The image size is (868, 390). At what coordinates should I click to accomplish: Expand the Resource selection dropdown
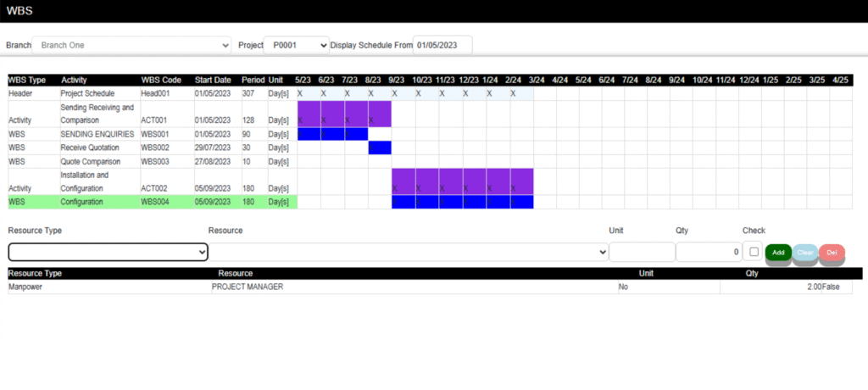(409, 252)
